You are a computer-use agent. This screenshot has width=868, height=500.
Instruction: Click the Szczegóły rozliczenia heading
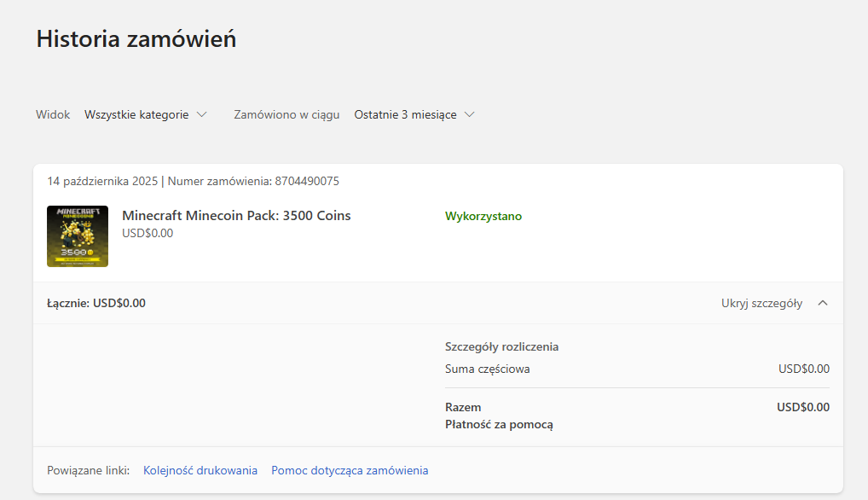[501, 346]
